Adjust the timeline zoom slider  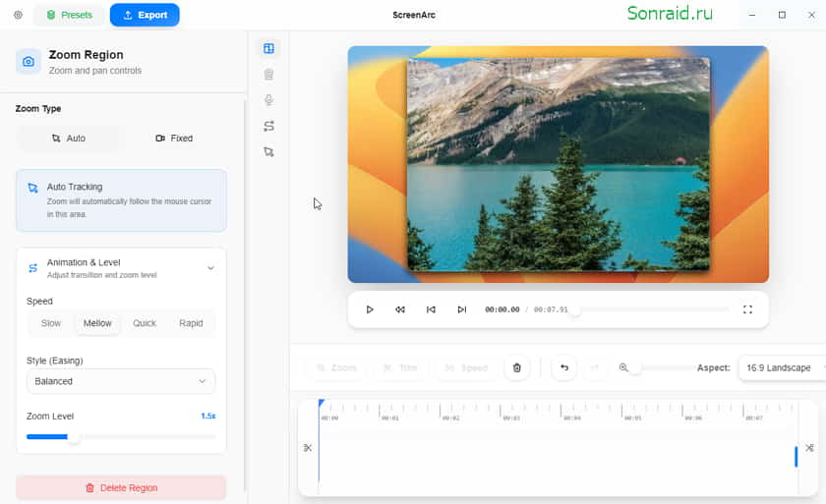[x=663, y=367]
